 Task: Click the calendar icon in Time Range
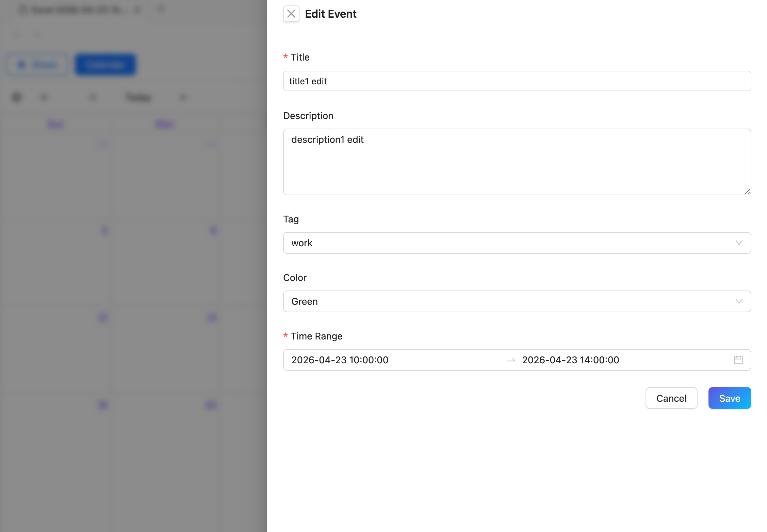click(x=738, y=360)
